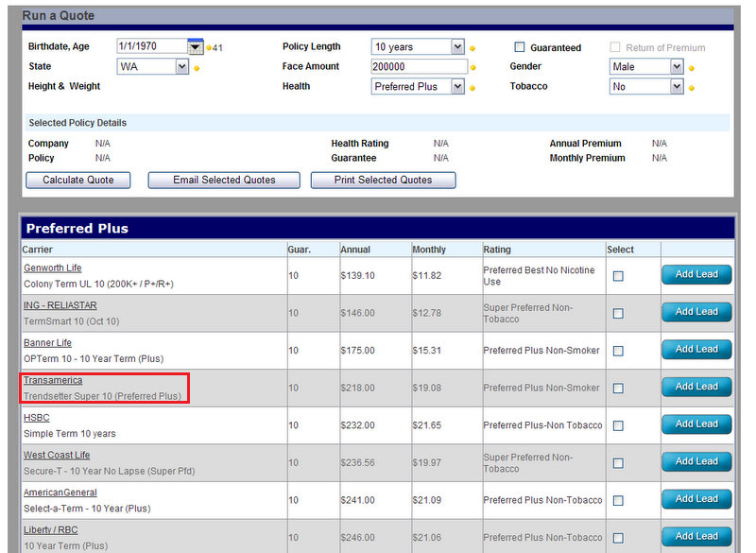756x553 pixels.
Task: Open the Genworth Life carrier link
Action: click(53, 268)
